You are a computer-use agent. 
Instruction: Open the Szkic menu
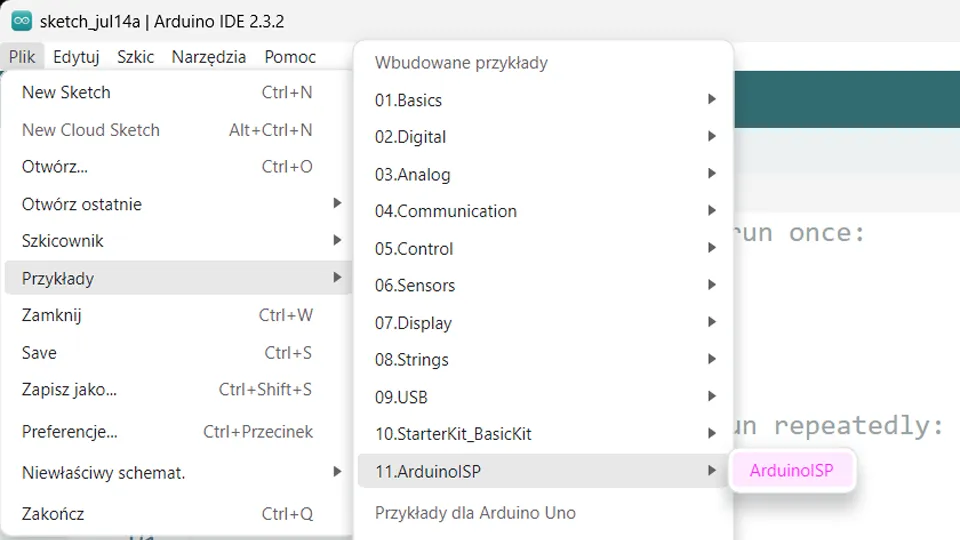click(135, 57)
